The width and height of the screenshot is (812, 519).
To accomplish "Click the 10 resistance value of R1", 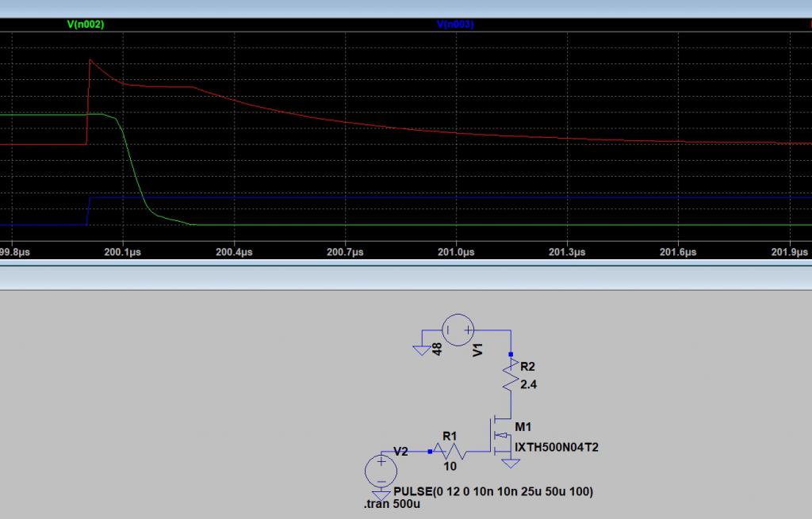I will [450, 466].
